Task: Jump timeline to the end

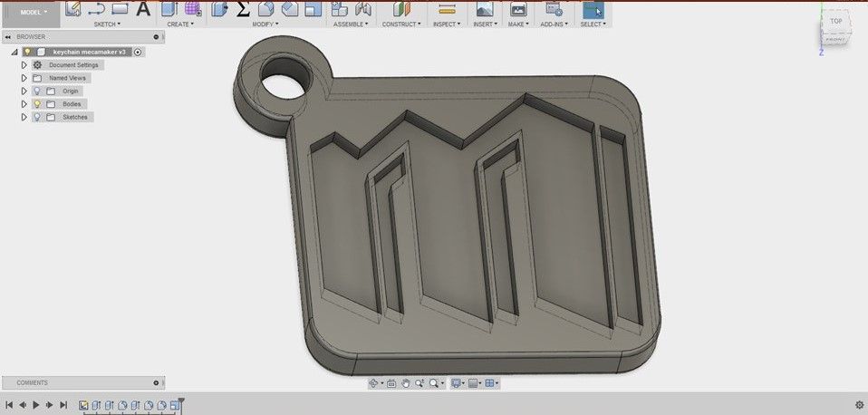Action: [x=63, y=405]
